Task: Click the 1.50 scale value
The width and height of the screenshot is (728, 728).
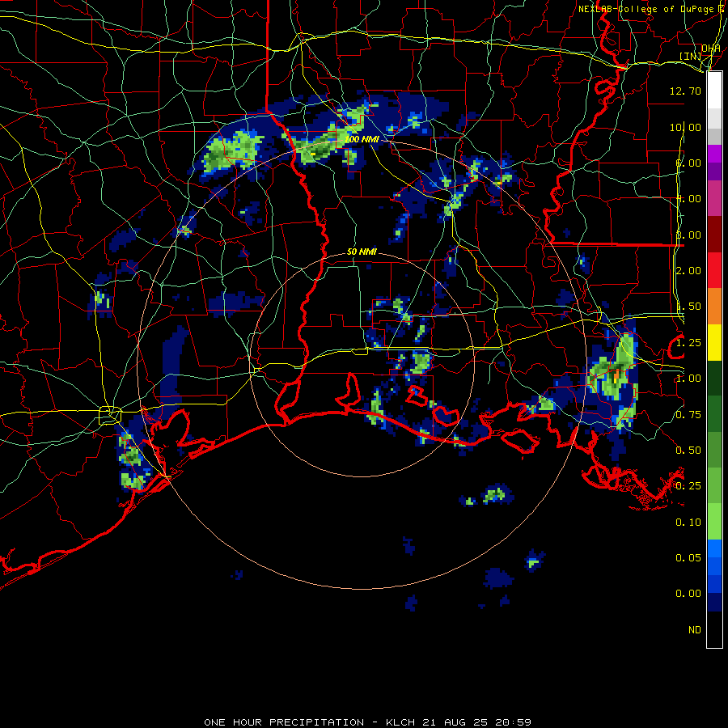Action: point(688,307)
